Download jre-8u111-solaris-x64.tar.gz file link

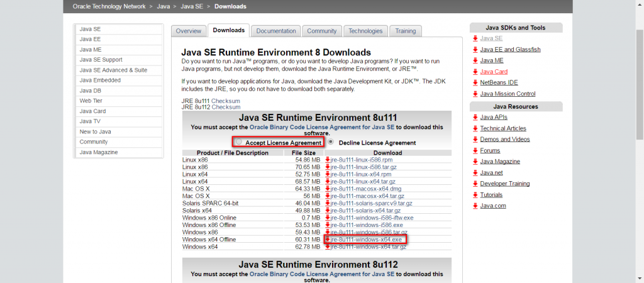coord(365,210)
